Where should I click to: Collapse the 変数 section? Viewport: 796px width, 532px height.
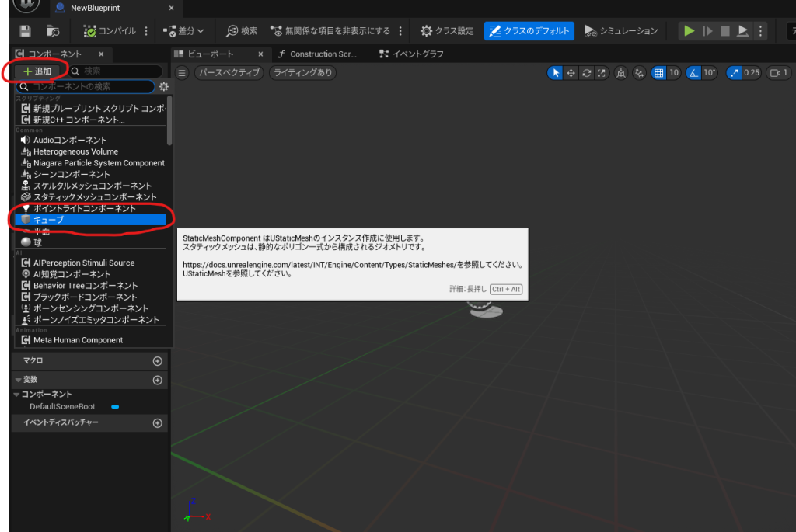click(x=19, y=381)
